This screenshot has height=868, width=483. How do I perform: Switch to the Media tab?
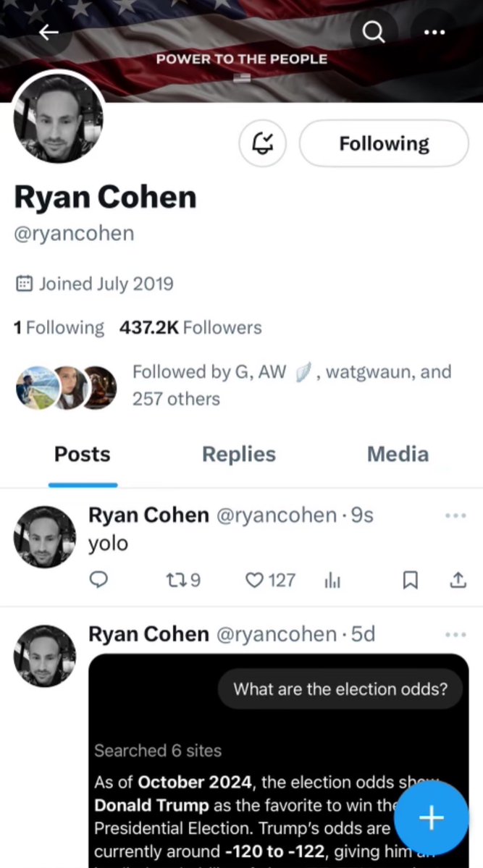click(x=398, y=454)
